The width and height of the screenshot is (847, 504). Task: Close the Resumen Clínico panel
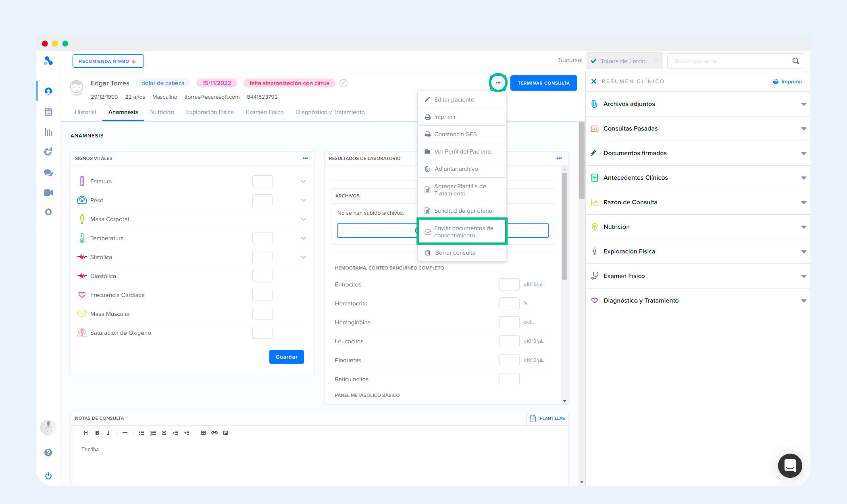(x=594, y=81)
